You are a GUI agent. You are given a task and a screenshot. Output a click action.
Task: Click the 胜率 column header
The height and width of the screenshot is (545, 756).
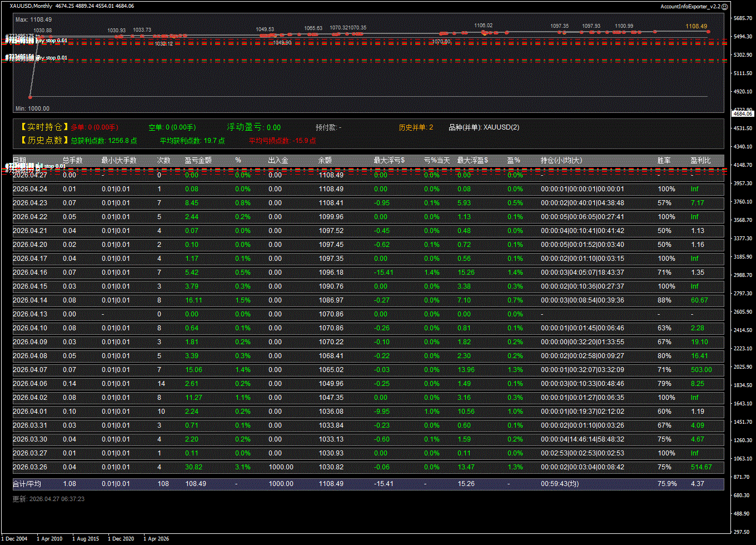pyautogui.click(x=664, y=160)
